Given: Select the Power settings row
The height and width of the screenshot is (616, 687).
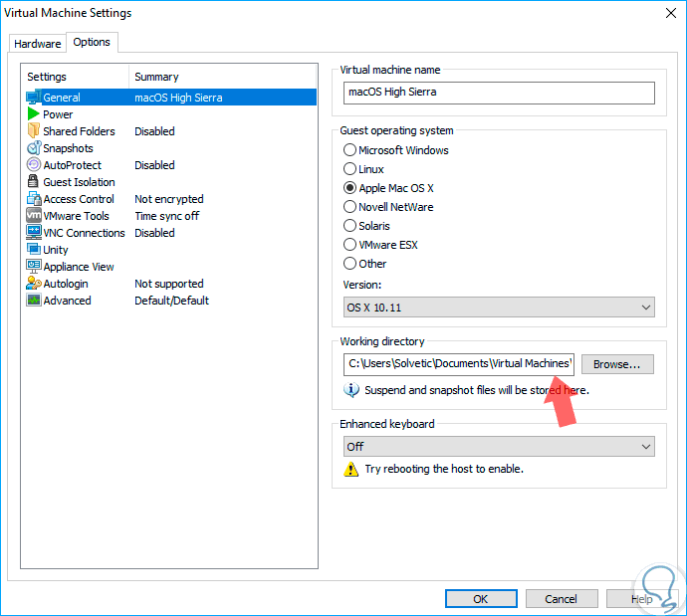Looking at the screenshot, I should 171,114.
